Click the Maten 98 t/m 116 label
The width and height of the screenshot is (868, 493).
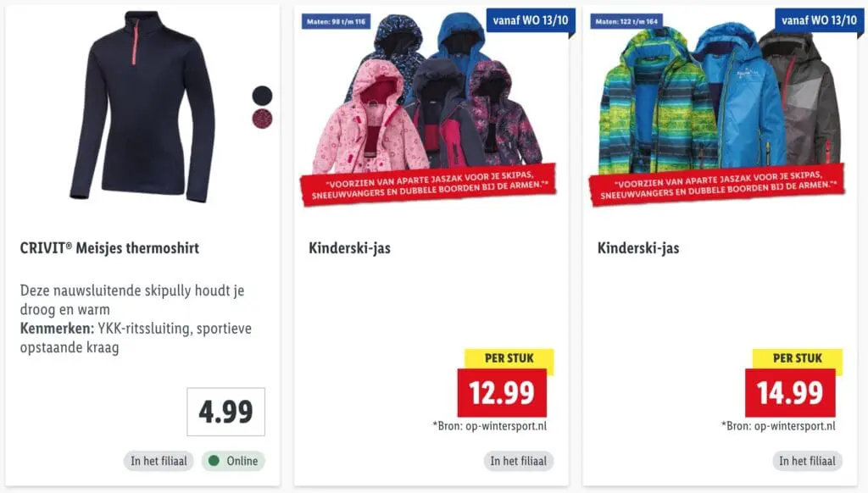pos(336,21)
